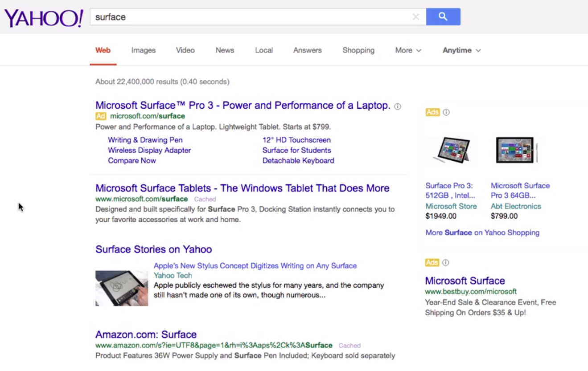
Task: Switch to the Video tab
Action: click(x=185, y=50)
